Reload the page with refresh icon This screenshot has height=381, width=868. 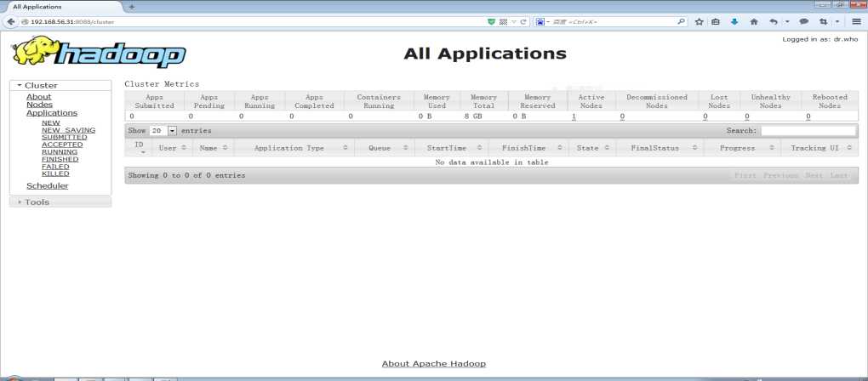tap(523, 21)
